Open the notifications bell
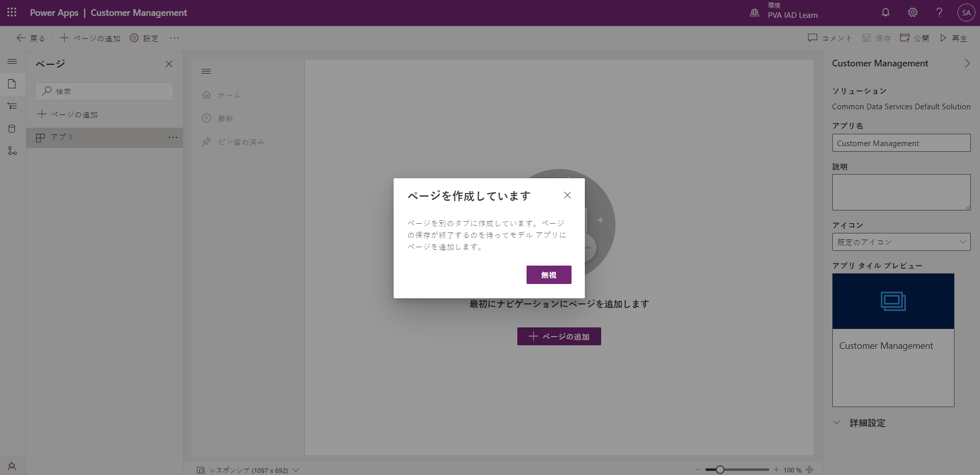 click(x=885, y=13)
